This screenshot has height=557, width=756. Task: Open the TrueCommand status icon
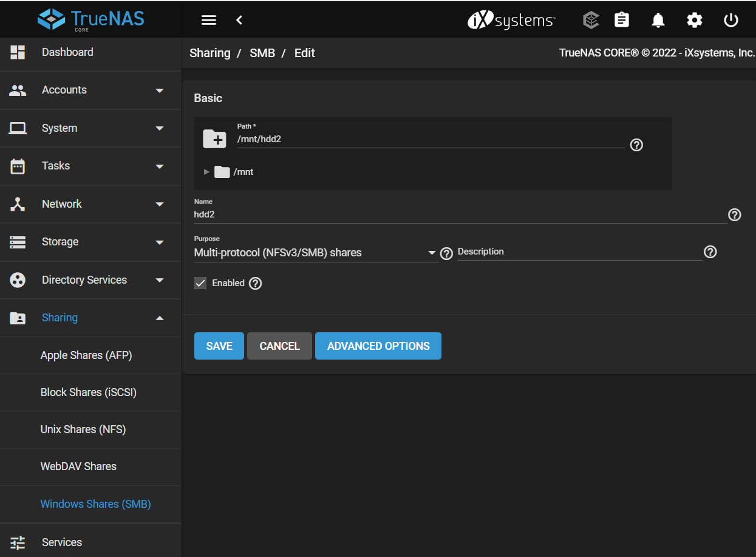[x=590, y=20]
